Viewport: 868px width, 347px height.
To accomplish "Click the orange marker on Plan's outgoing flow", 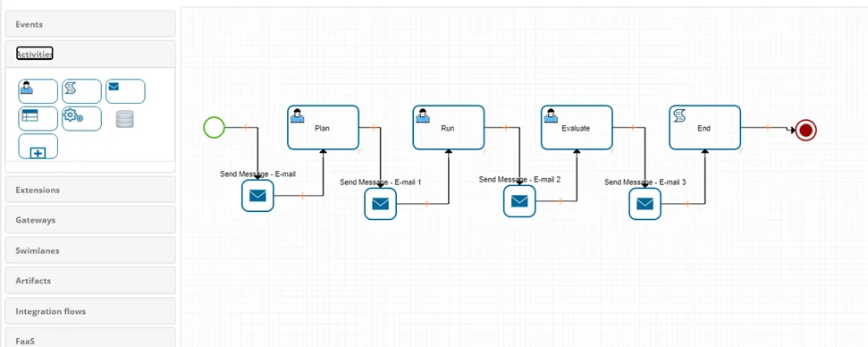I will pyautogui.click(x=374, y=128).
